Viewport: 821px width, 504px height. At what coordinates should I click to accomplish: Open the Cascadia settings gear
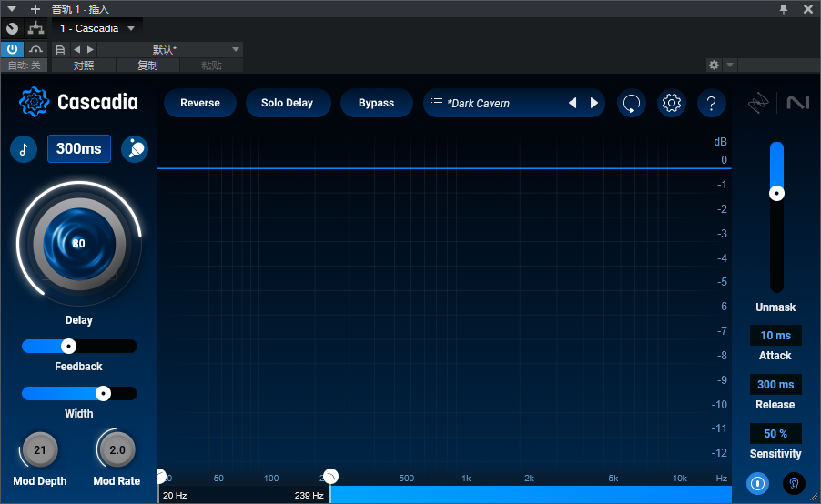pyautogui.click(x=671, y=103)
